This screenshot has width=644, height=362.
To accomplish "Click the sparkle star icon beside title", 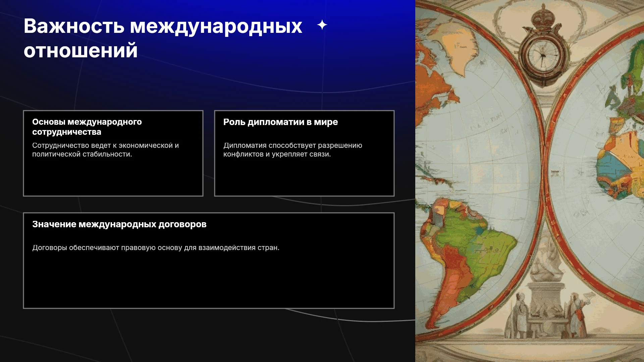I will 322,25.
